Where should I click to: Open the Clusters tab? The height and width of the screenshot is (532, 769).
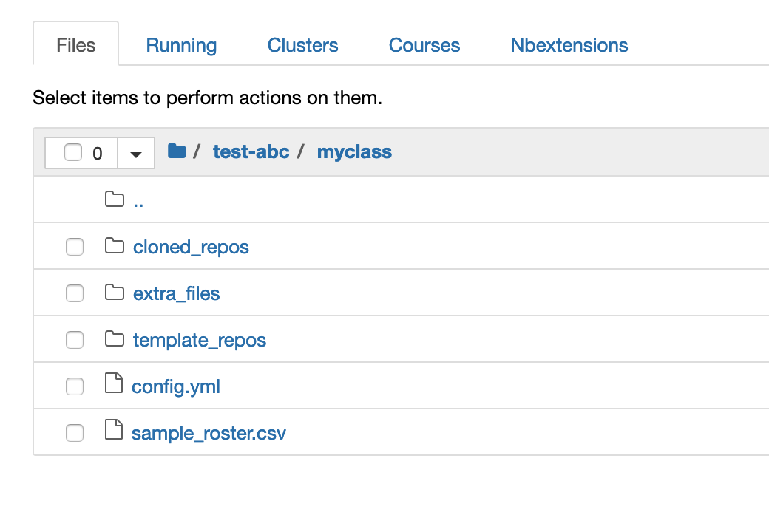(x=302, y=45)
